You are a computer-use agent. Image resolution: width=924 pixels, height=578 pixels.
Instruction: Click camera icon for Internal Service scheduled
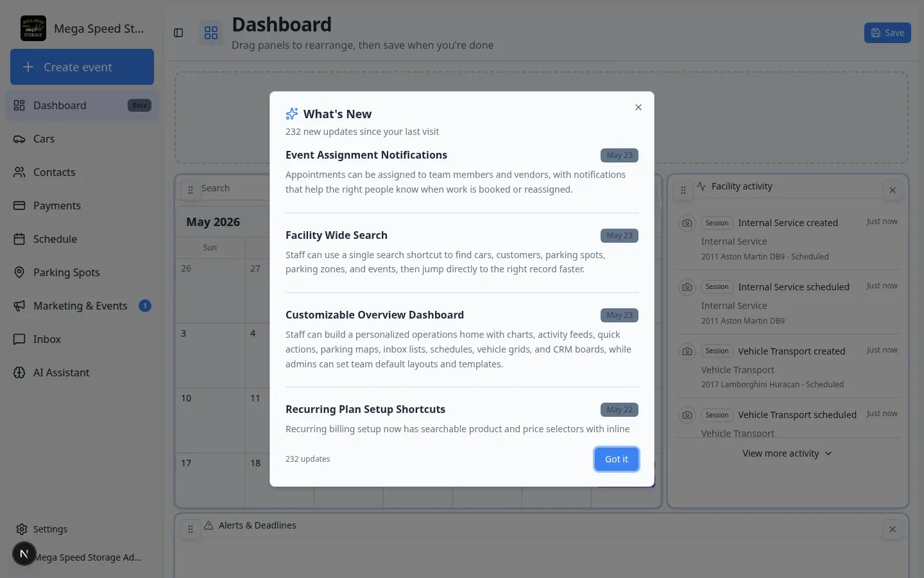tap(687, 287)
